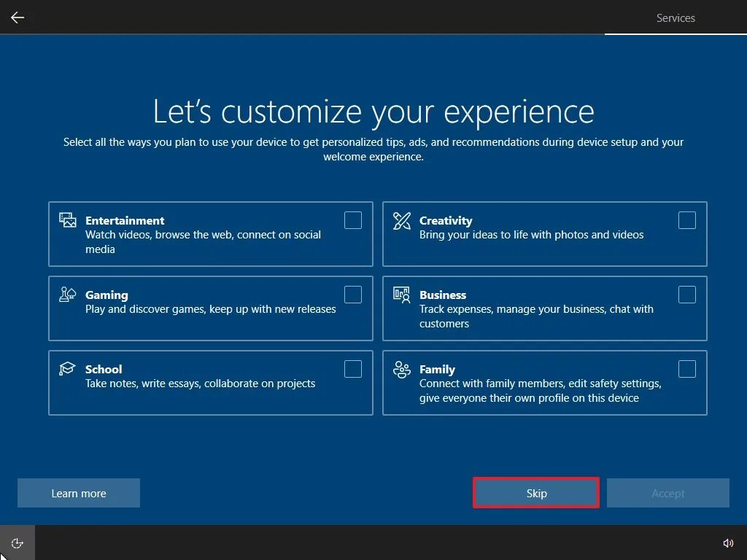Select the Services tab at the top
The image size is (747, 560).
(675, 17)
